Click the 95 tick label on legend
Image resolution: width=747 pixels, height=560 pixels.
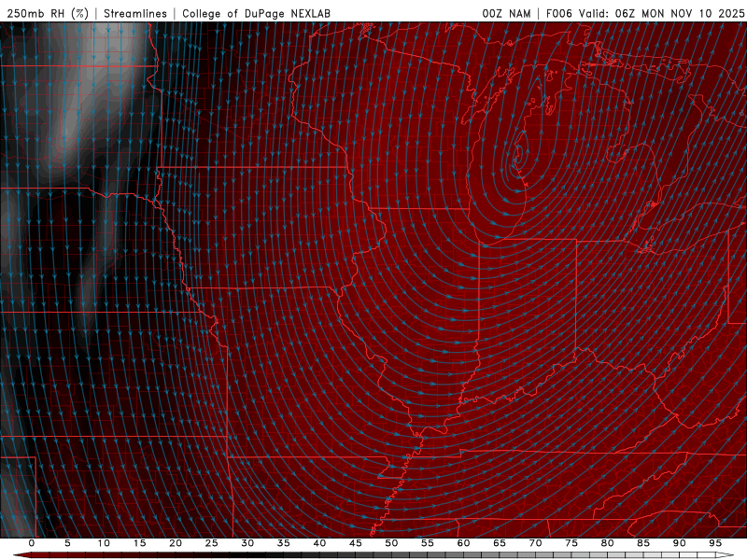pos(715,543)
